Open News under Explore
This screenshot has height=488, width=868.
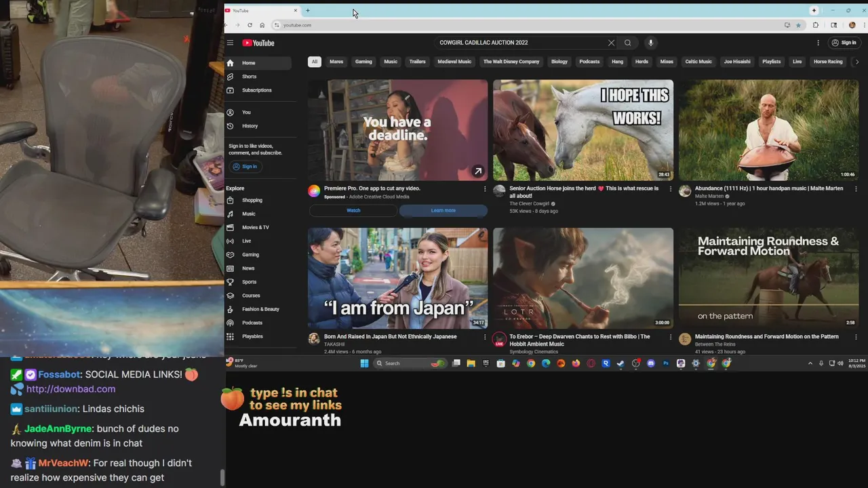point(258,268)
